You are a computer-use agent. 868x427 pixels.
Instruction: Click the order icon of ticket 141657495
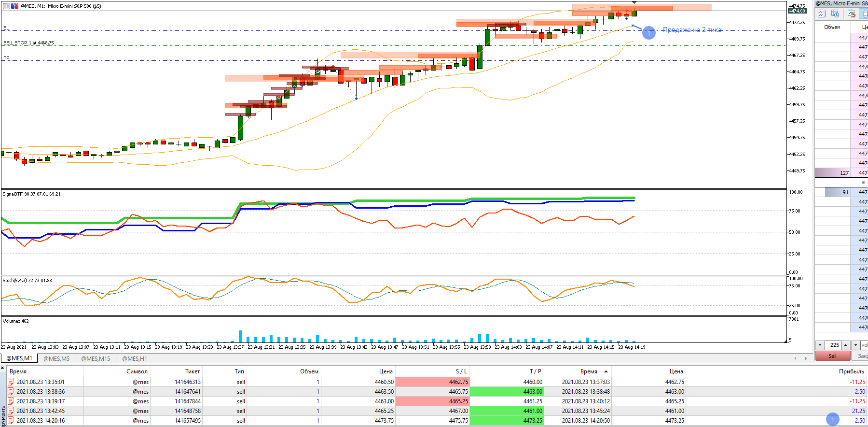(11, 420)
